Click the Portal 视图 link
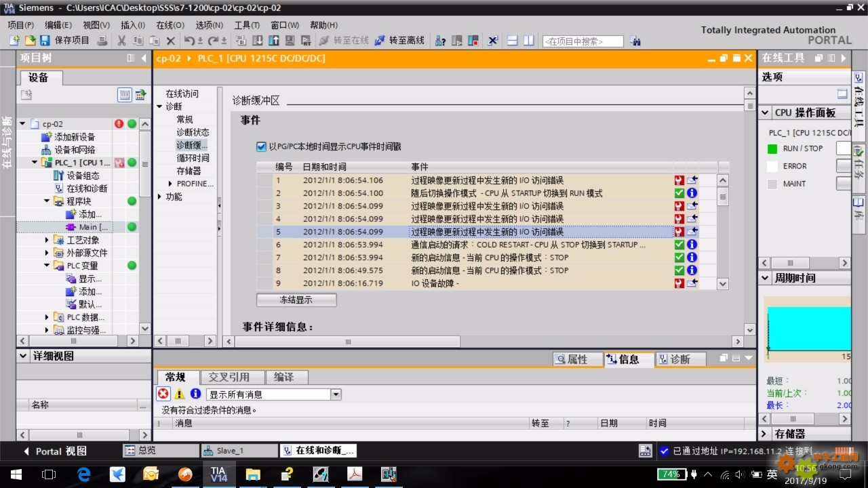The image size is (868, 488). point(56,451)
